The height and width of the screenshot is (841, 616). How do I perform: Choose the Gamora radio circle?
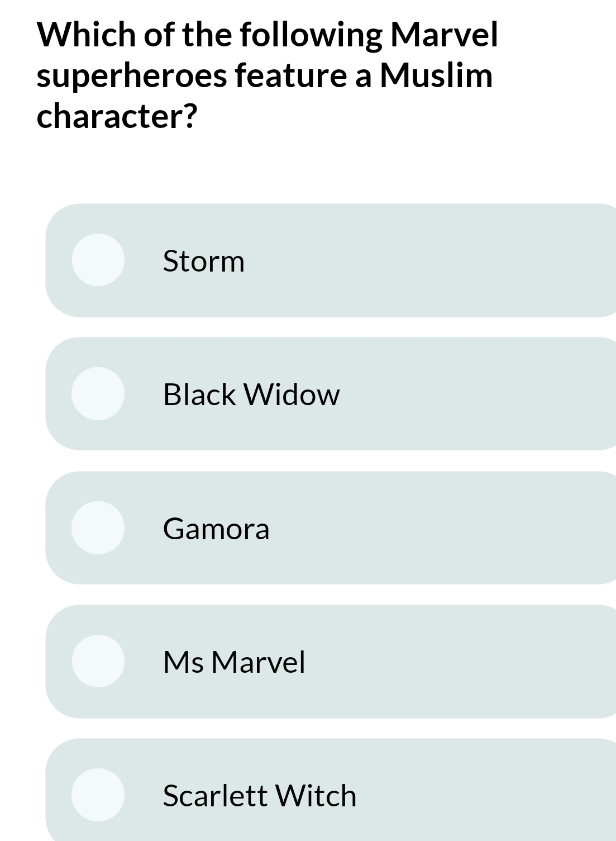tap(98, 528)
